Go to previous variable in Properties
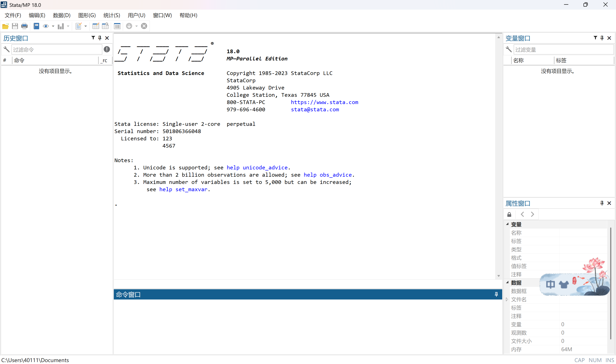The height and width of the screenshot is (364, 616). (523, 214)
